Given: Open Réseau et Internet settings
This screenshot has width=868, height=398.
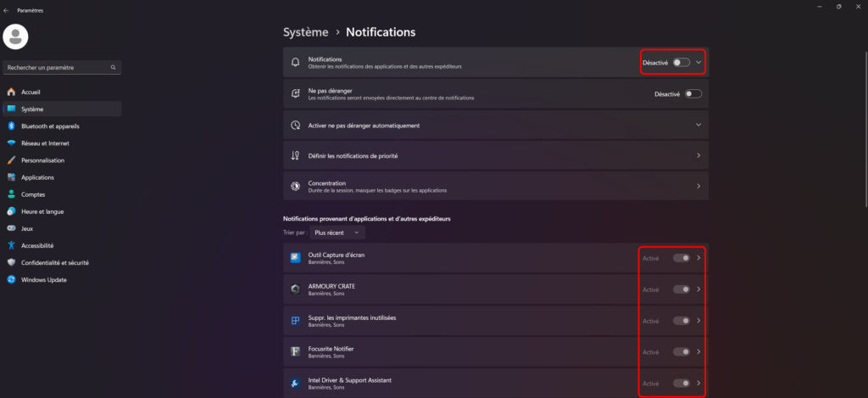Looking at the screenshot, I should point(62,143).
